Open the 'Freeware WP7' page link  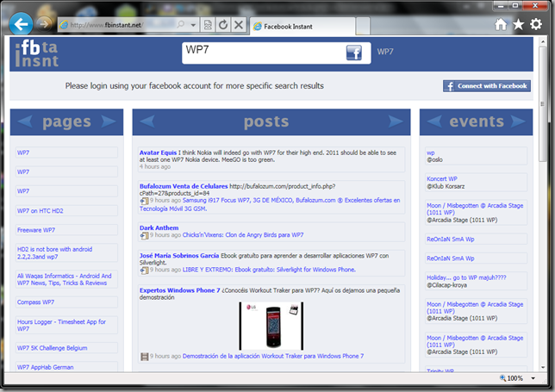click(36, 230)
